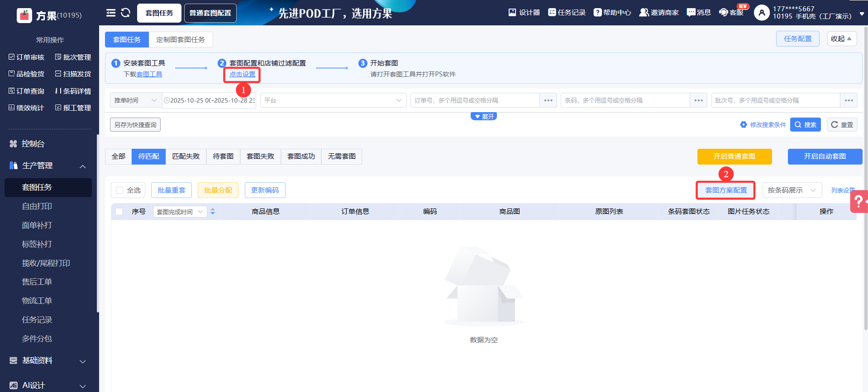Click the 套图工具 download link
The height and width of the screenshot is (392, 868).
click(149, 74)
